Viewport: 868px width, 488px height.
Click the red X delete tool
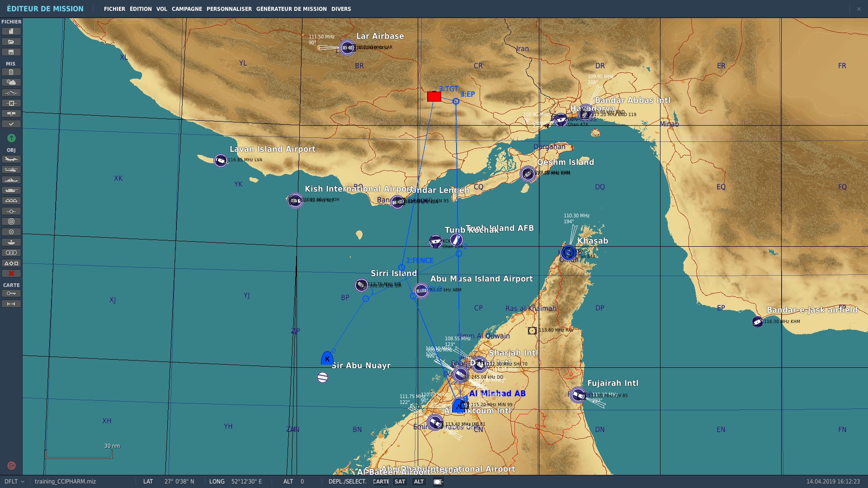point(11,273)
